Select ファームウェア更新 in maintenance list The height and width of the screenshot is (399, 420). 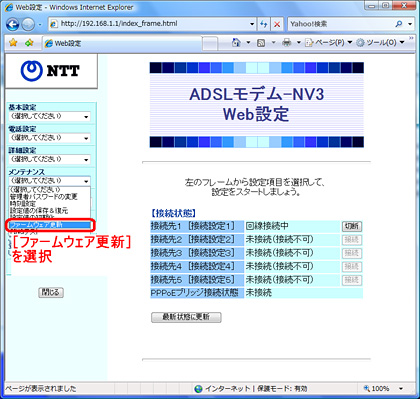(50, 225)
